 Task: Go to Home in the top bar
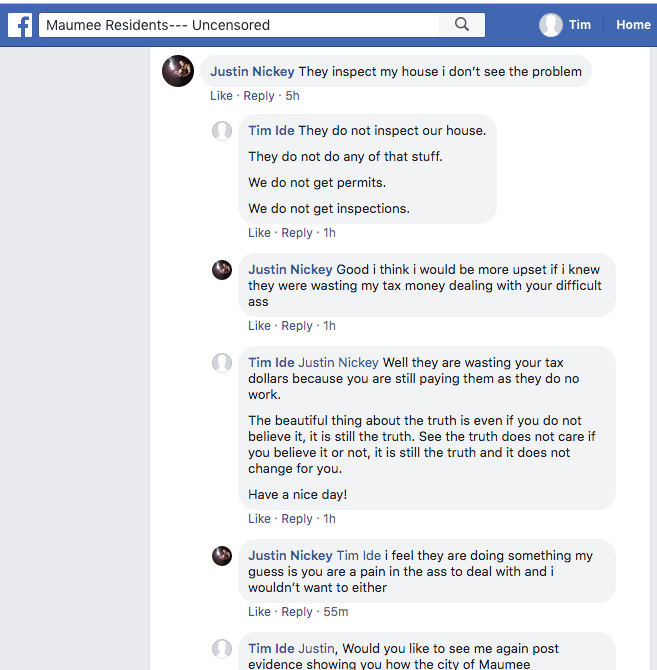click(x=633, y=25)
